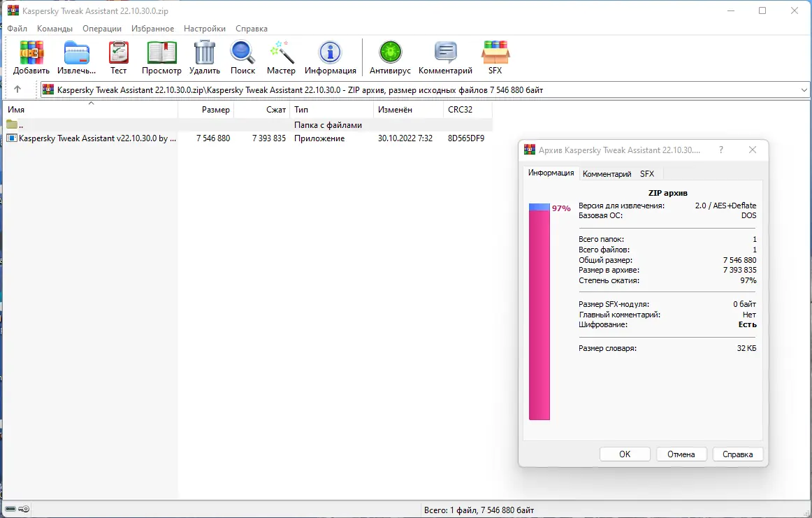
Task: Sort by the CRC32 column header
Action: 467,109
